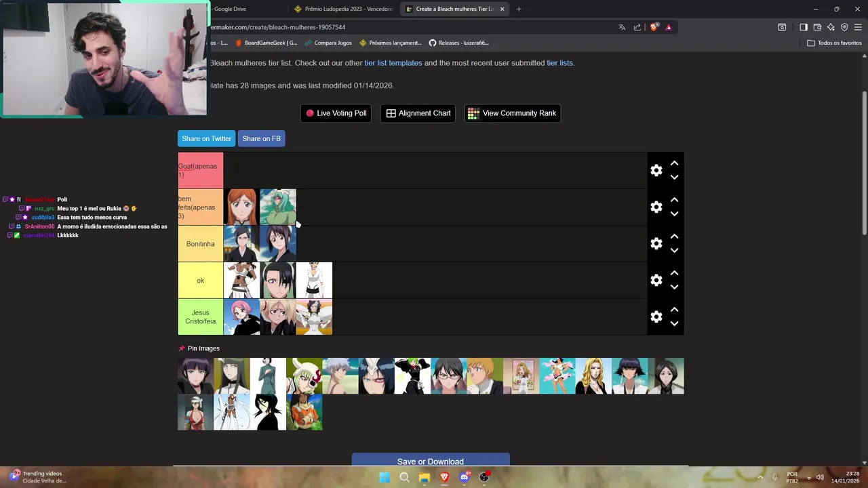Select glasses-wearing character in image pool

coord(449,375)
